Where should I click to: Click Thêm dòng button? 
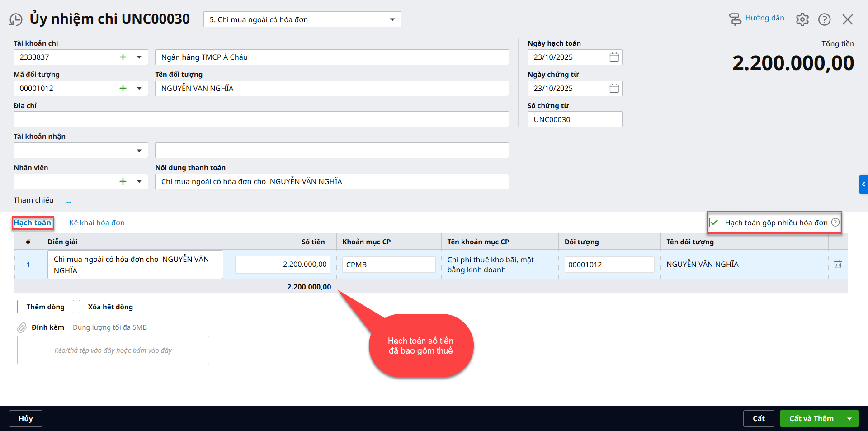click(45, 307)
